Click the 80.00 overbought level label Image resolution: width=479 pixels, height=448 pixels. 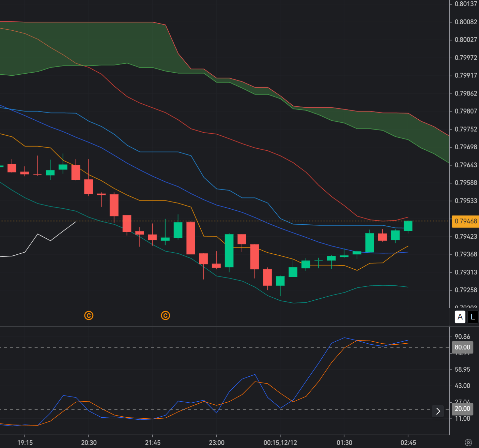coord(462,347)
